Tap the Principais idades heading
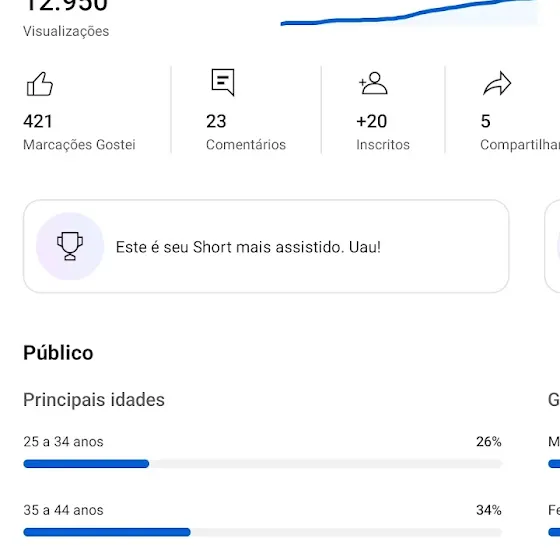Image resolution: width=560 pixels, height=560 pixels. 94,399
